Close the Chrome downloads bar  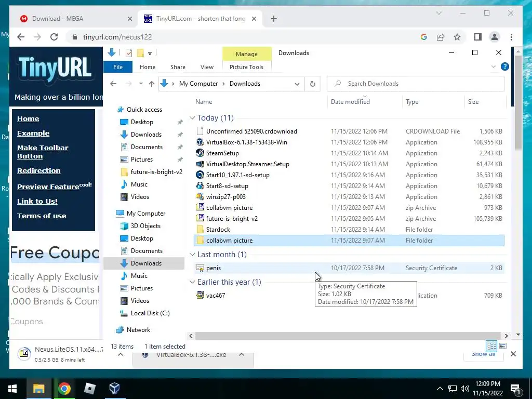[513, 354]
